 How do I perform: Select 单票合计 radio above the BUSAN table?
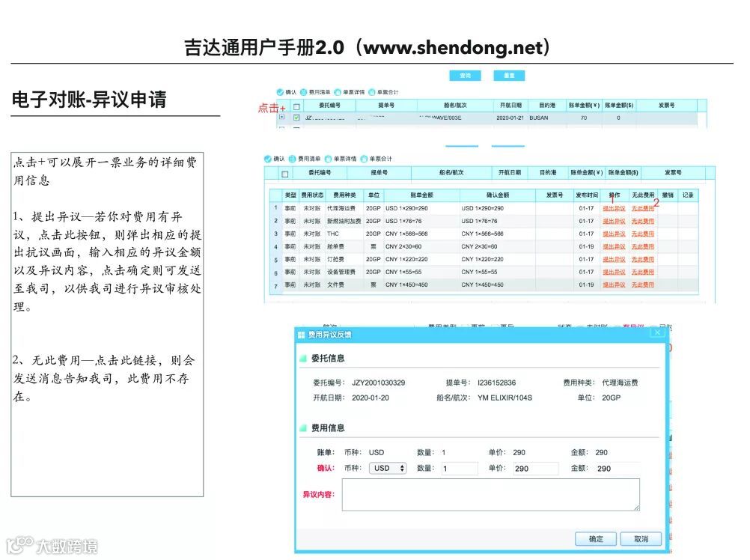[372, 92]
